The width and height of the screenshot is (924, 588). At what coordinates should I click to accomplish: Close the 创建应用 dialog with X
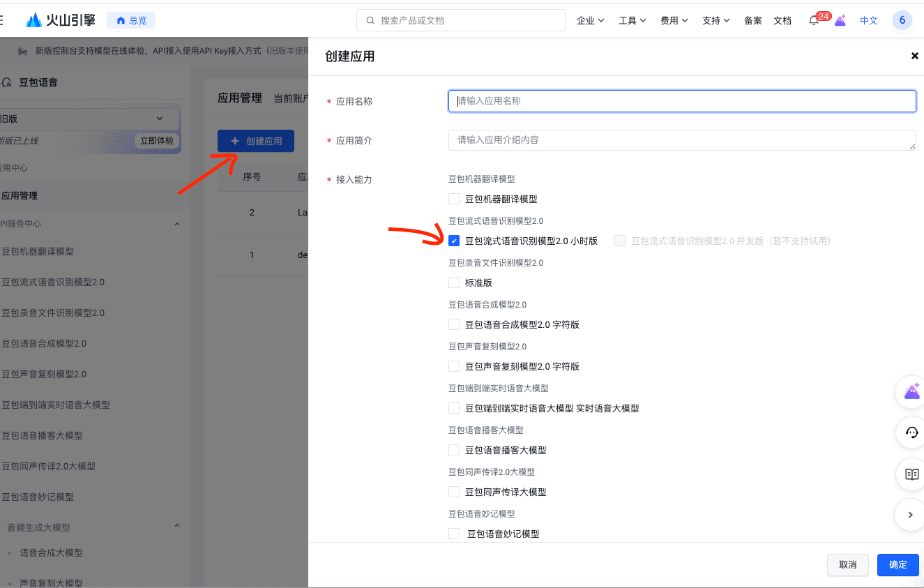point(915,56)
